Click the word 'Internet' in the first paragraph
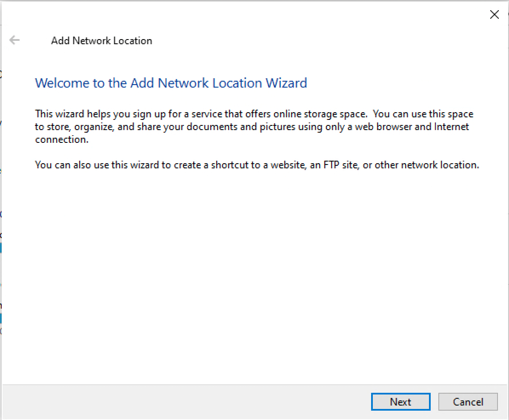This screenshot has width=509, height=420. [x=451, y=127]
